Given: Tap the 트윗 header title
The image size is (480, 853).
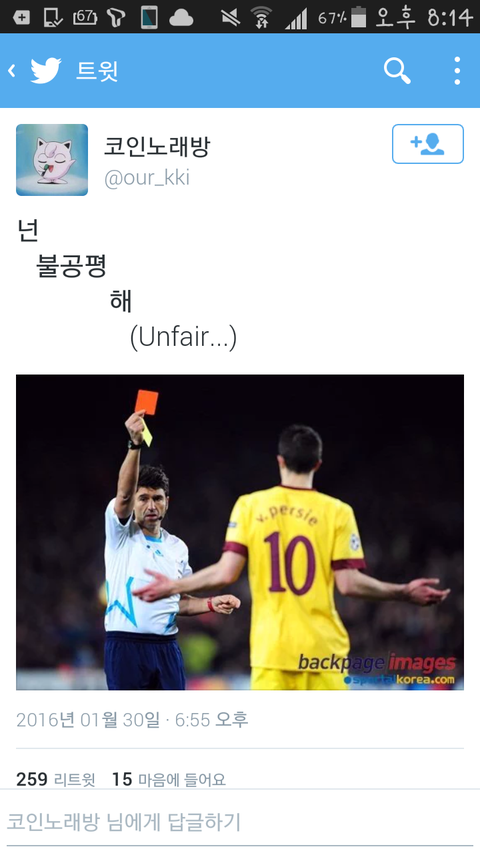Looking at the screenshot, I should [x=97, y=71].
